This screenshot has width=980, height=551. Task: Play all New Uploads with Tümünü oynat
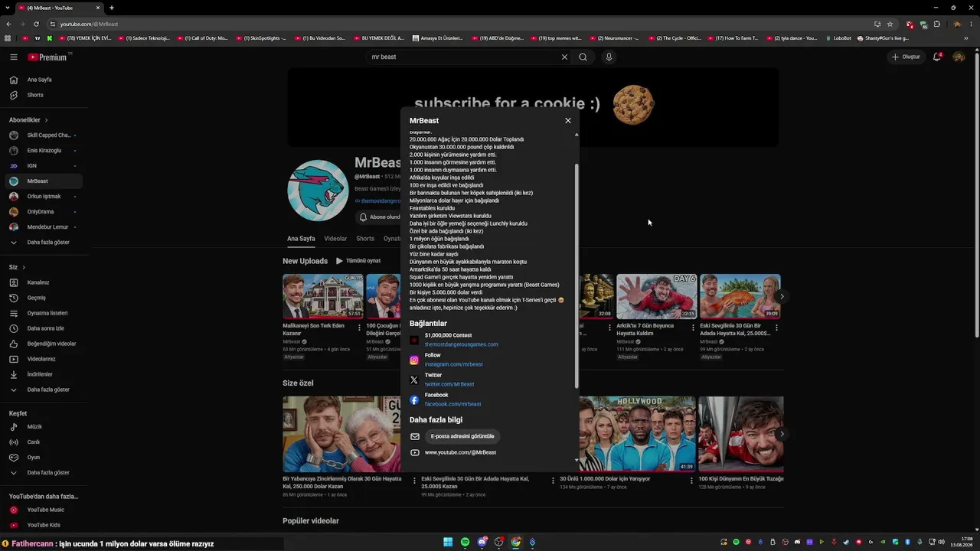coord(358,261)
